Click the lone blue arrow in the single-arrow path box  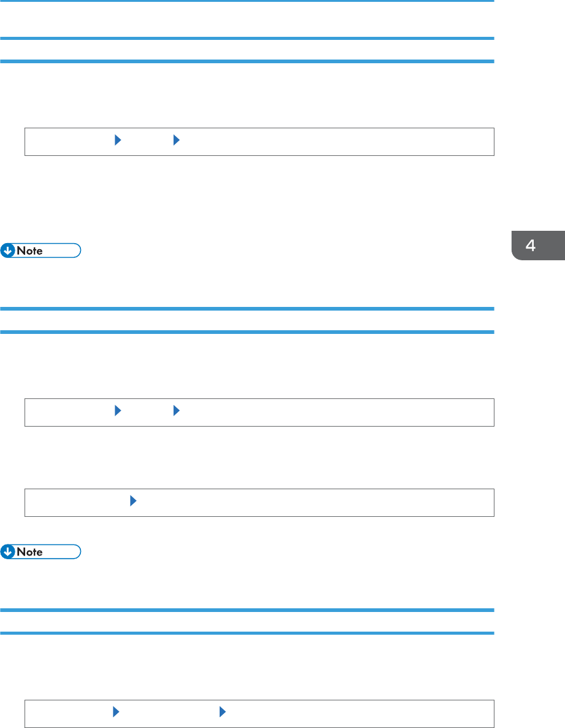(x=133, y=500)
